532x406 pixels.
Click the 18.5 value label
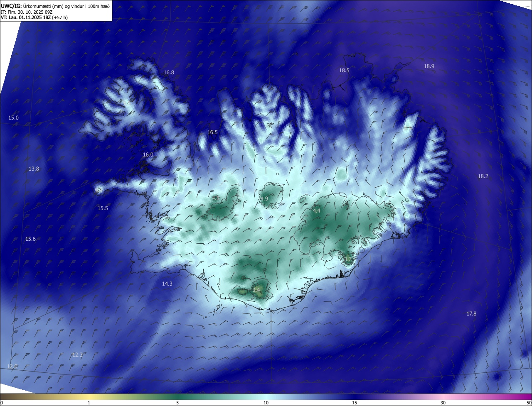344,70
